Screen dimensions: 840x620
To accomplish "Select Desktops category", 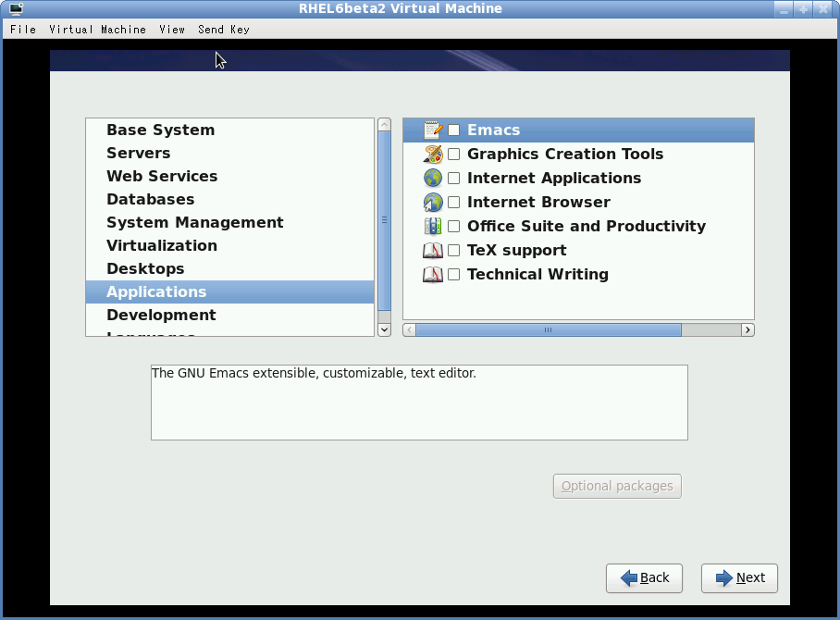I will tap(229, 268).
